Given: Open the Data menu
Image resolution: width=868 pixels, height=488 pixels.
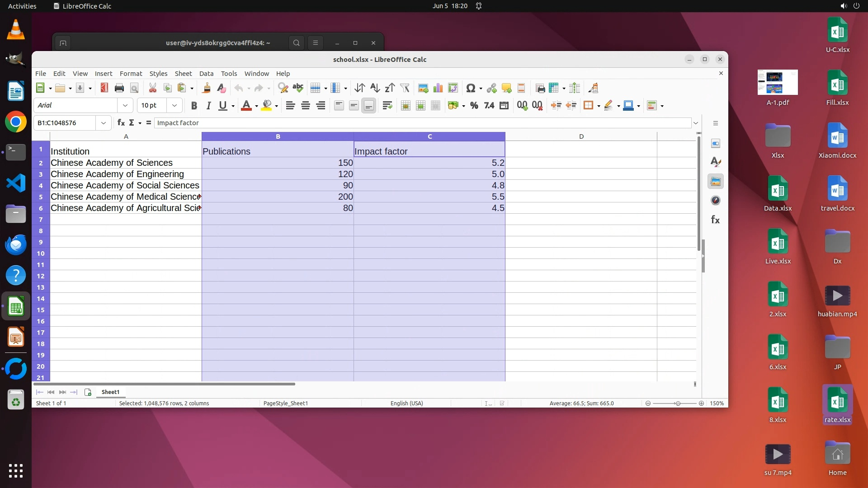Looking at the screenshot, I should tap(206, 74).
